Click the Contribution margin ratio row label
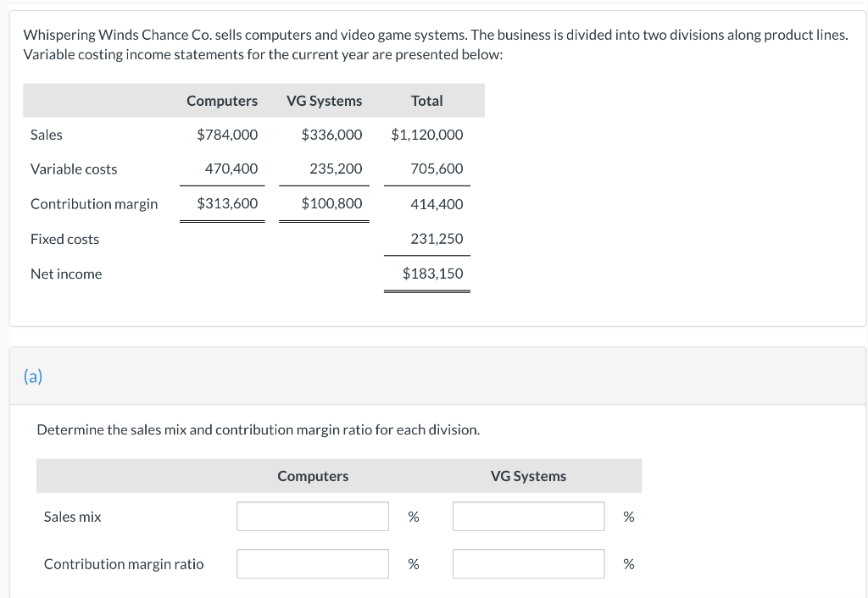Viewport: 868px width, 598px height. click(124, 564)
